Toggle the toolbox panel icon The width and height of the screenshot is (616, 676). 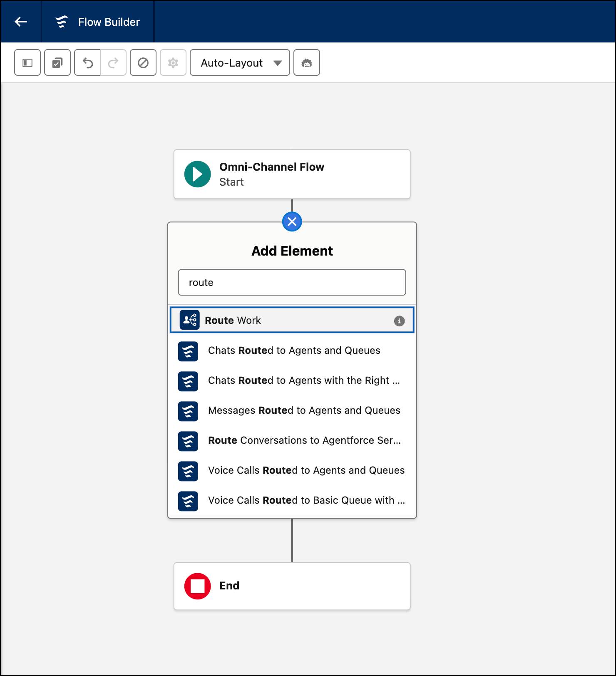point(27,63)
